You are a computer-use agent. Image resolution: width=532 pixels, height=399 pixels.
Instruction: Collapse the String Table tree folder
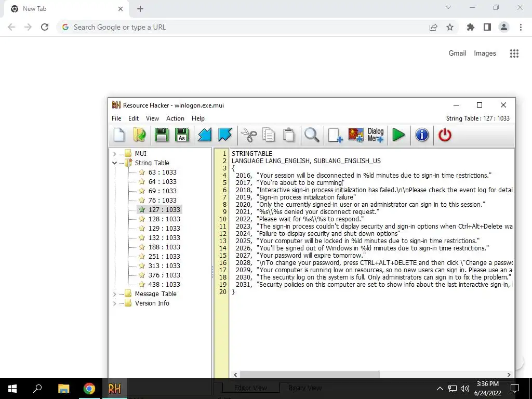pyautogui.click(x=114, y=163)
